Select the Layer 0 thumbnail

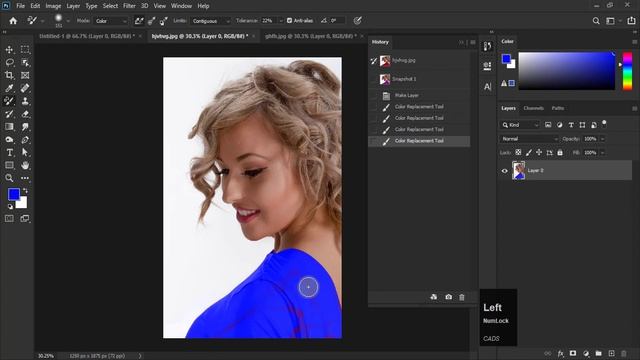[x=519, y=171]
